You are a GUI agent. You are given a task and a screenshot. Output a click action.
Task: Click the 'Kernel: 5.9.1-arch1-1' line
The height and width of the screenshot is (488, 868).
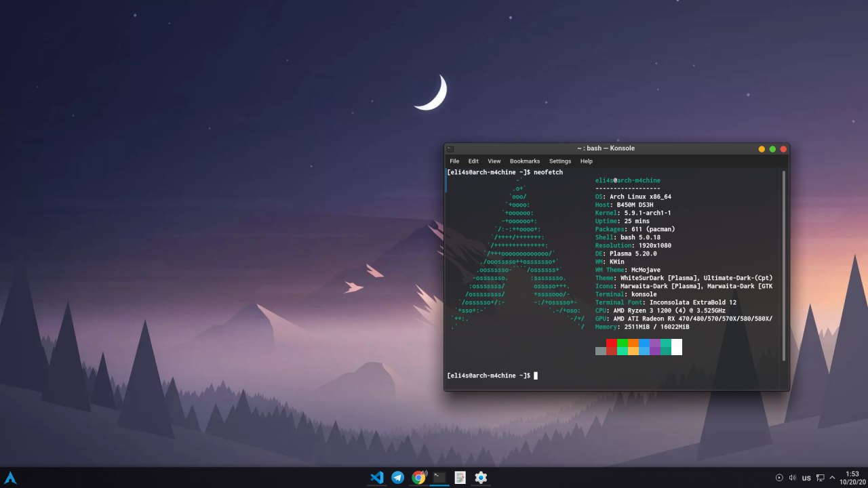point(633,213)
